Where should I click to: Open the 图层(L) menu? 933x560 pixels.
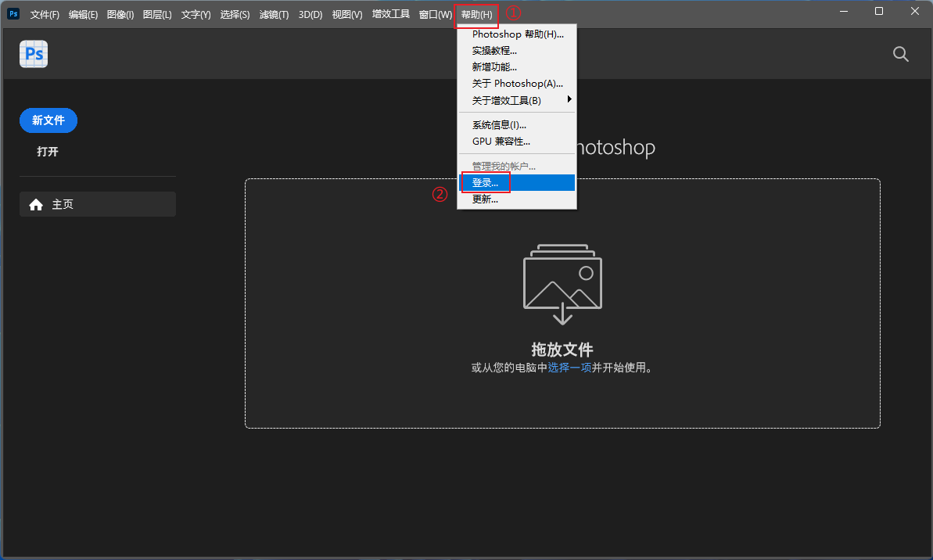(x=157, y=14)
